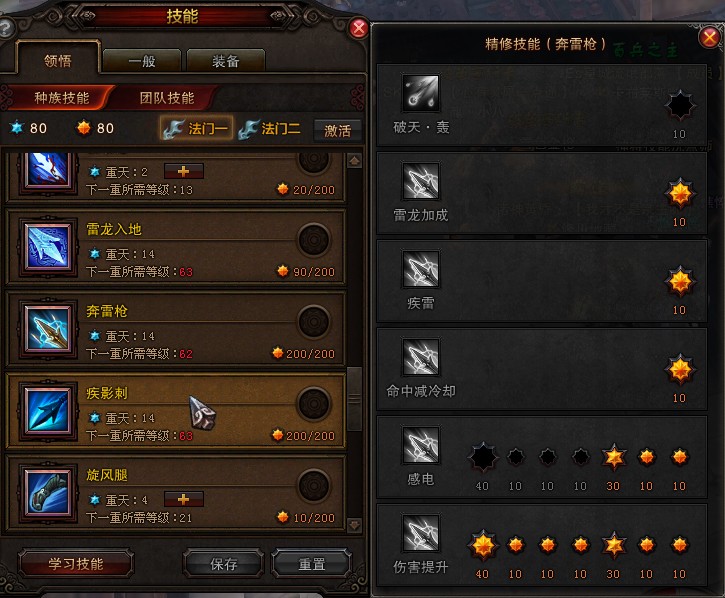Open the help question mark icon
The width and height of the screenshot is (725, 598).
tap(6, 28)
